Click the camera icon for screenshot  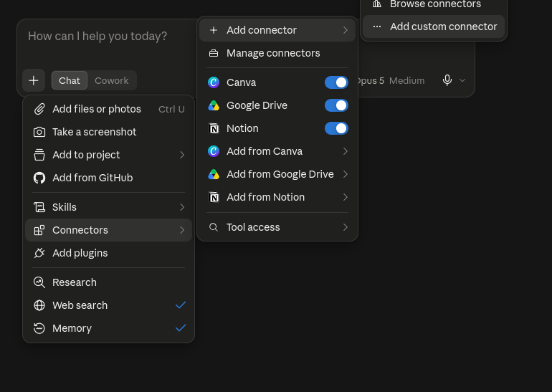point(39,132)
